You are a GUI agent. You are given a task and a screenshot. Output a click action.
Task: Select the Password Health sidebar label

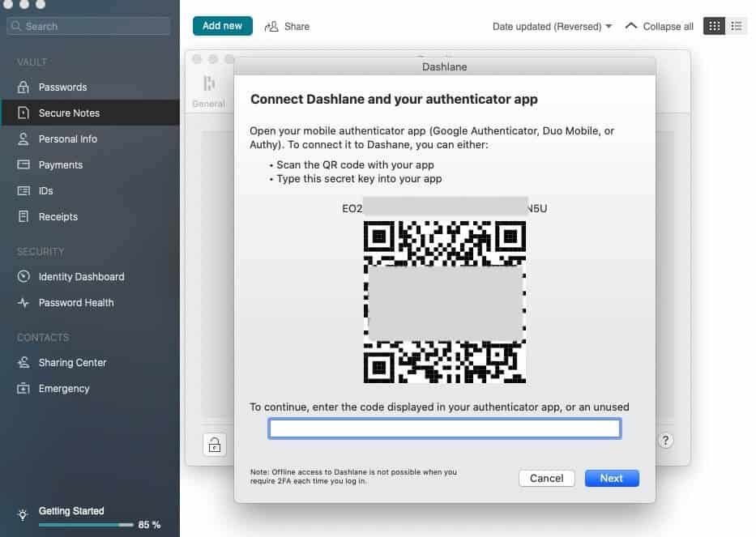[x=76, y=303]
